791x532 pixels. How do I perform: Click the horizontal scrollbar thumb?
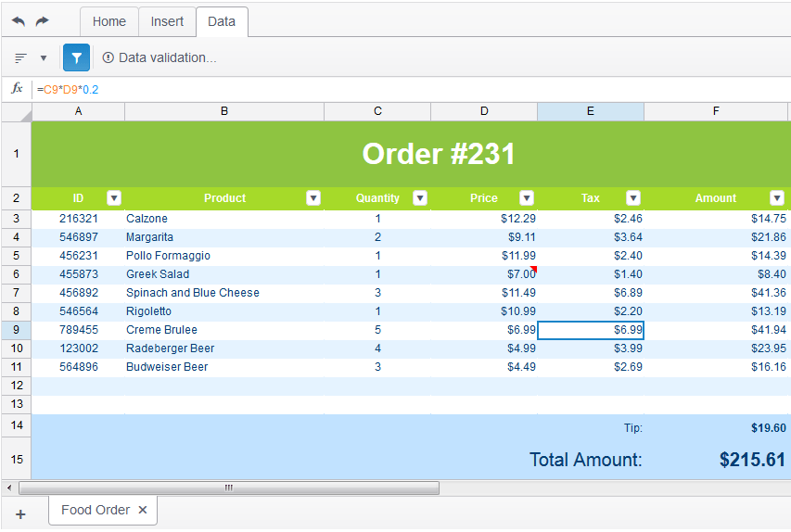coord(229,488)
